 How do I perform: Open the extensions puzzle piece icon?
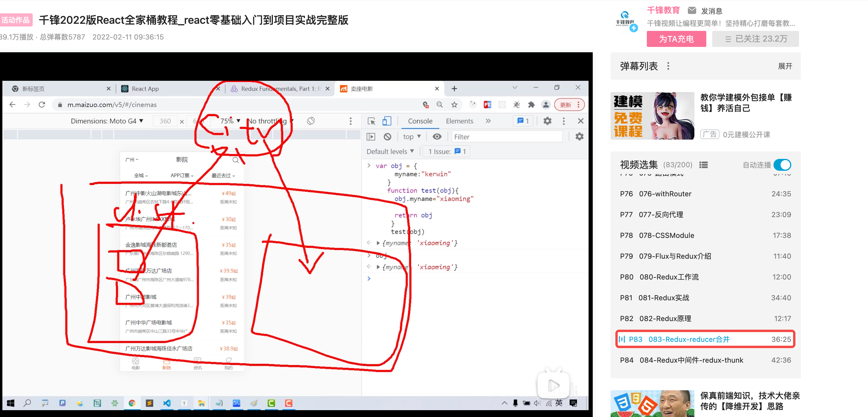pyautogui.click(x=531, y=105)
